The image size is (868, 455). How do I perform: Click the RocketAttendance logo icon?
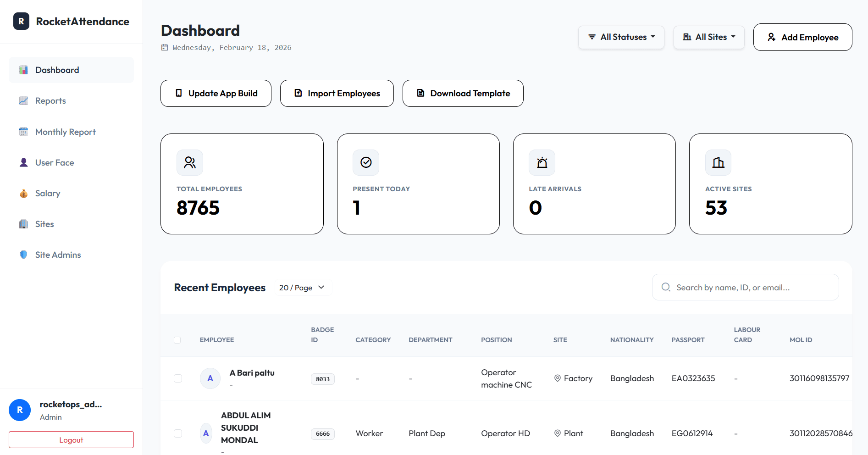(x=21, y=22)
